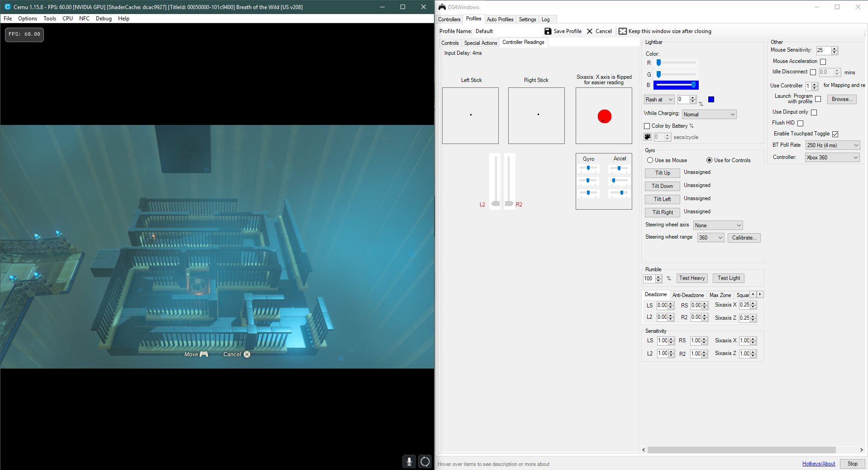Click the FPS: 60.00 overlay in Cemu
868x470 pixels.
point(24,34)
